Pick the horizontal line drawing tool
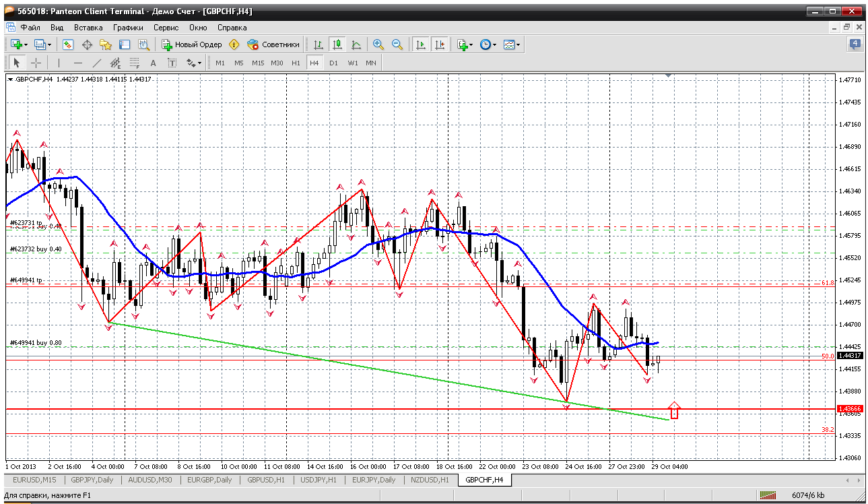 pos(78,63)
